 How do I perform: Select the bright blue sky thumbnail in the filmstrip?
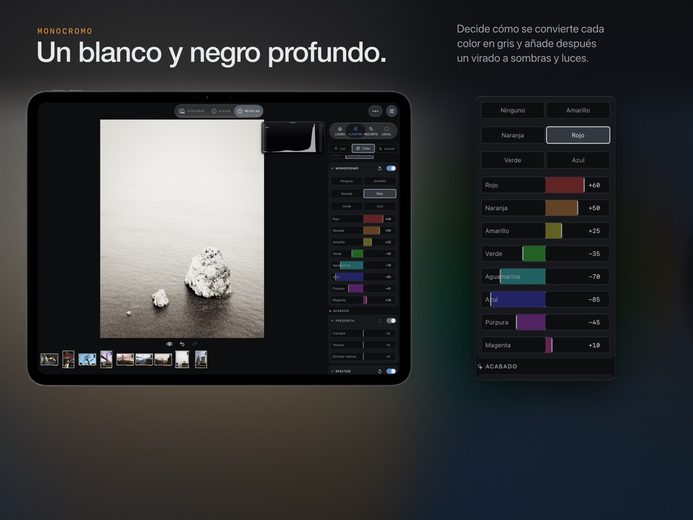pos(87,360)
